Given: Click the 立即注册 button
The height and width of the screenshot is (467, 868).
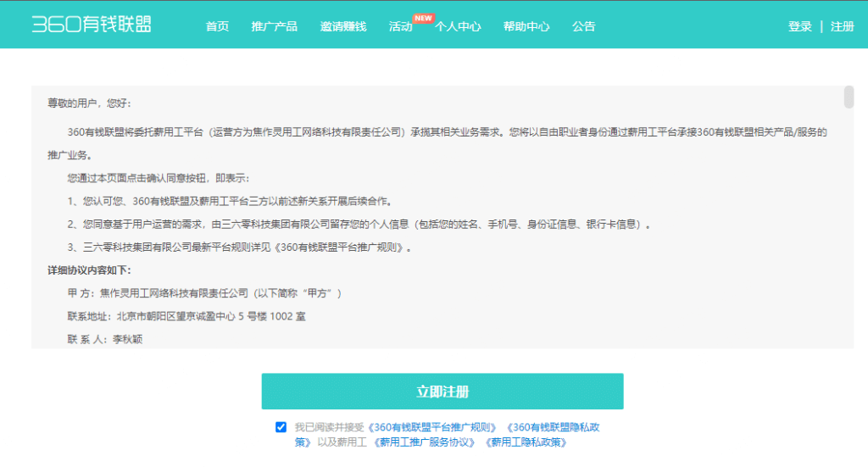Looking at the screenshot, I should 442,392.
